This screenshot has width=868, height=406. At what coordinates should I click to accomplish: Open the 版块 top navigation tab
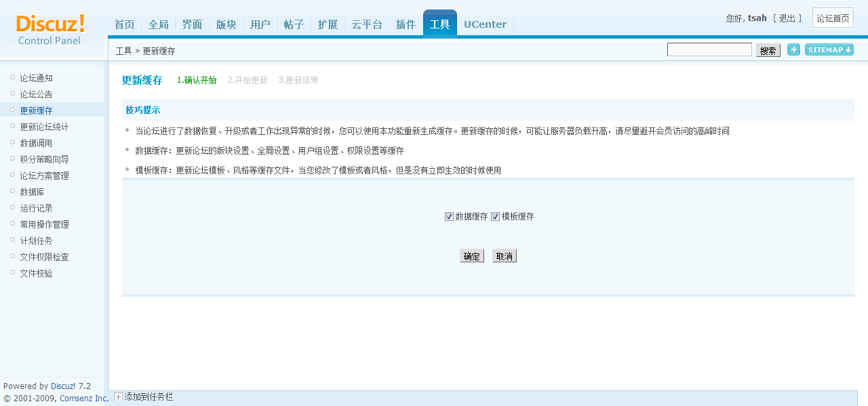[x=226, y=24]
